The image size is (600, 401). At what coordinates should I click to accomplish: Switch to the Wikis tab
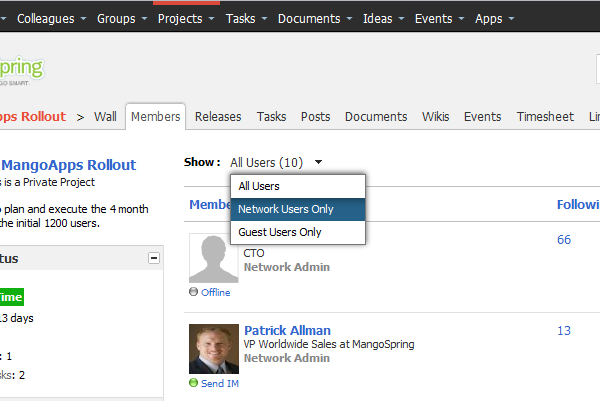[x=435, y=117]
